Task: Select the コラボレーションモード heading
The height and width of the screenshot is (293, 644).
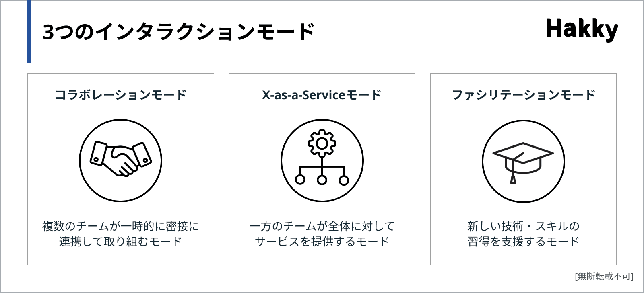Action: [121, 95]
